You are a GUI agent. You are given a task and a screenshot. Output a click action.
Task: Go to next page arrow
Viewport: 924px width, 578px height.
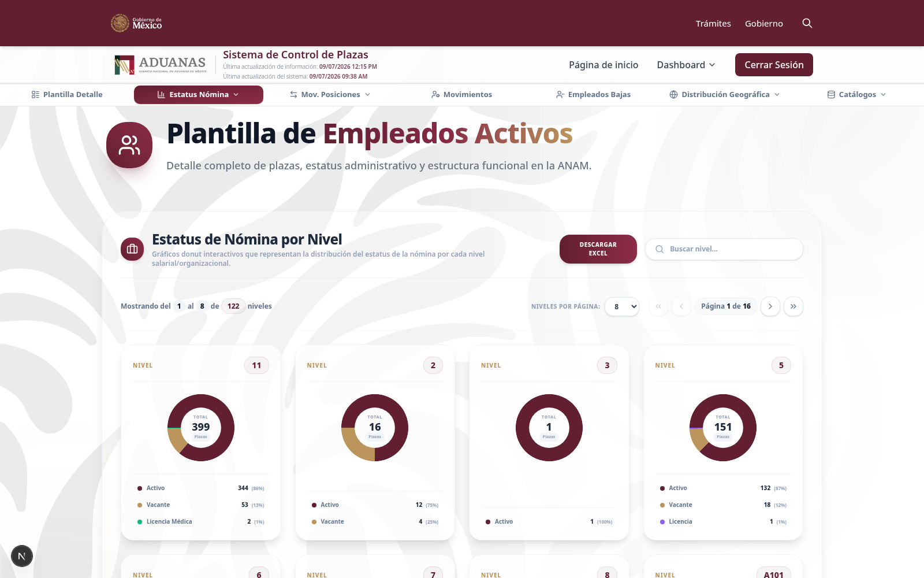coord(770,306)
